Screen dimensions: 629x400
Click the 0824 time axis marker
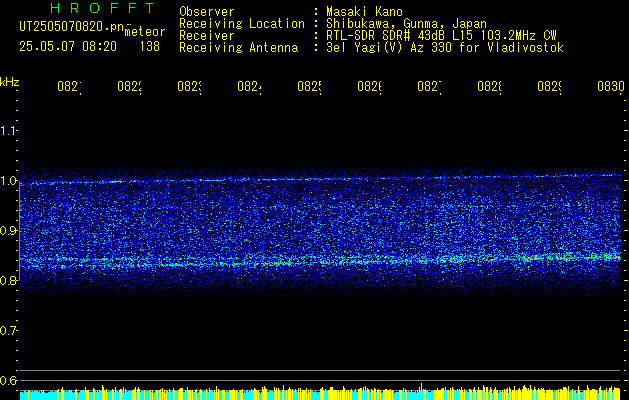pyautogui.click(x=250, y=87)
